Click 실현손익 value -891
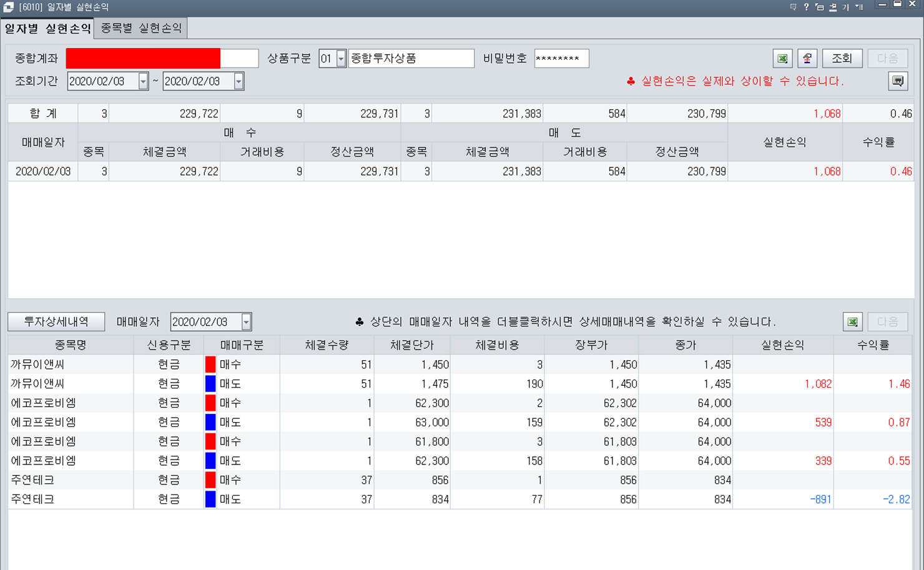924x570 pixels. 820,499
